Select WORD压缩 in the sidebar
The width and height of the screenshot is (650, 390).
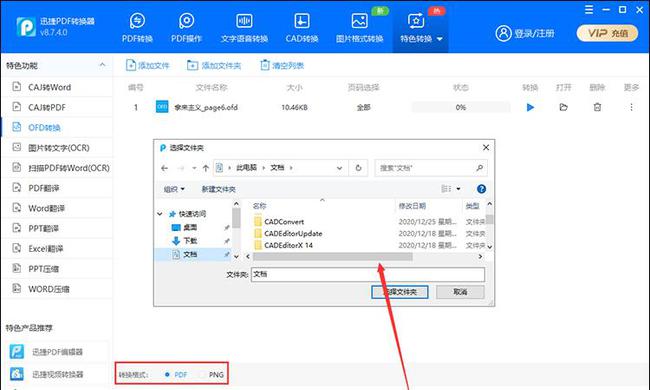[x=57, y=289]
